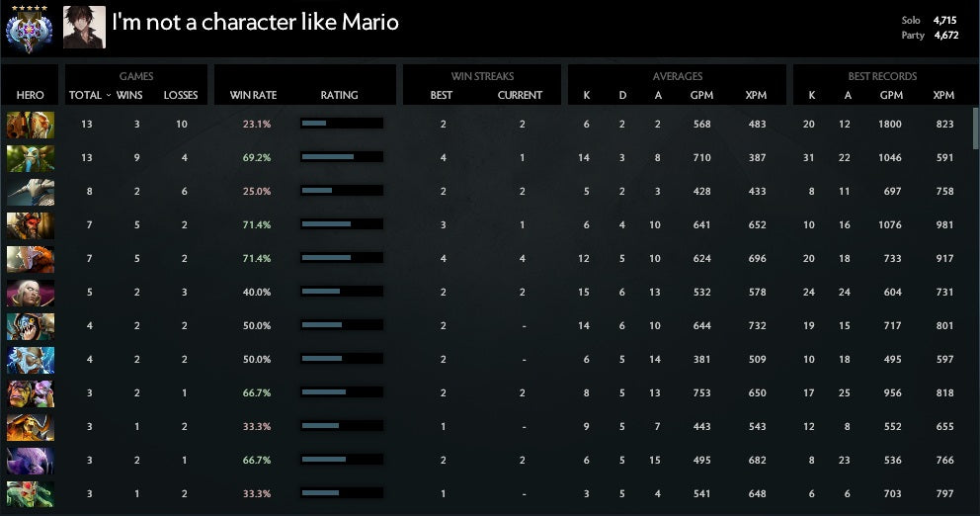Select hero portrait in the 69.2% win rate row
The height and width of the screenshot is (516, 980).
(x=31, y=157)
